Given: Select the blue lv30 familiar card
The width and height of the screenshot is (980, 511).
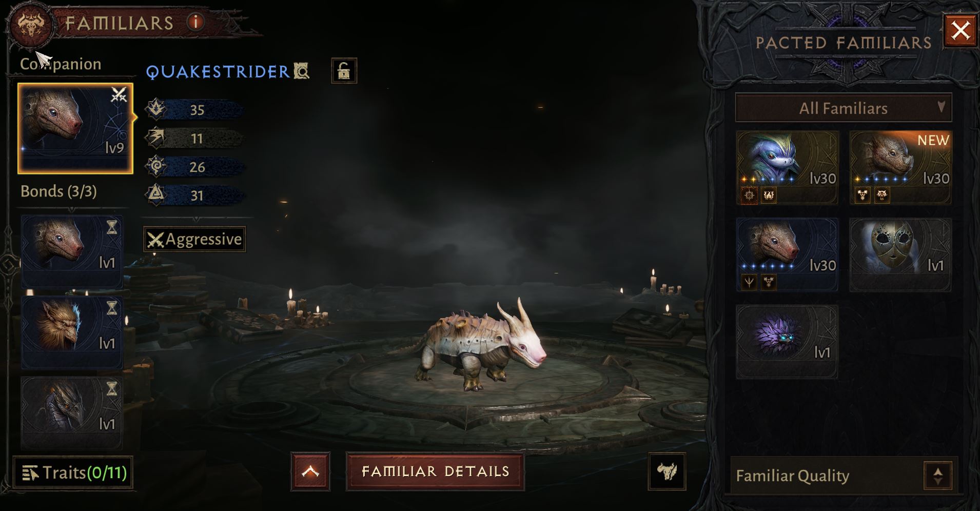Looking at the screenshot, I should tap(787, 168).
